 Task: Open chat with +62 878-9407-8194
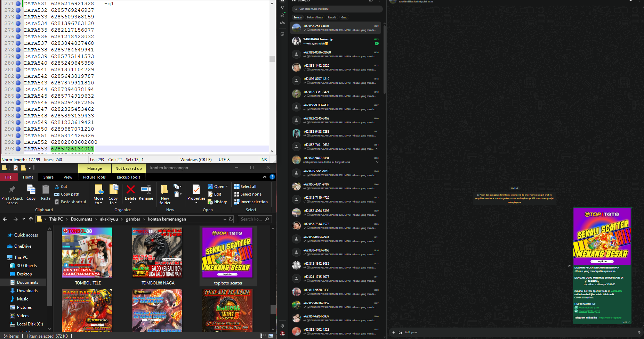coord(336,160)
